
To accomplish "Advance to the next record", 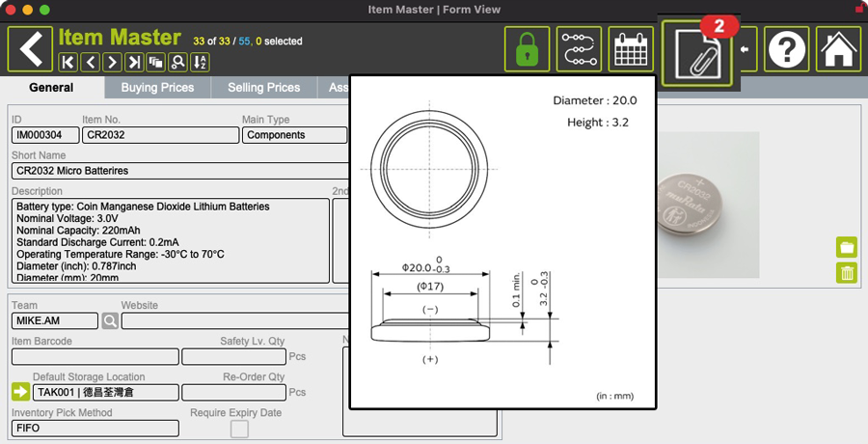I will [x=112, y=63].
